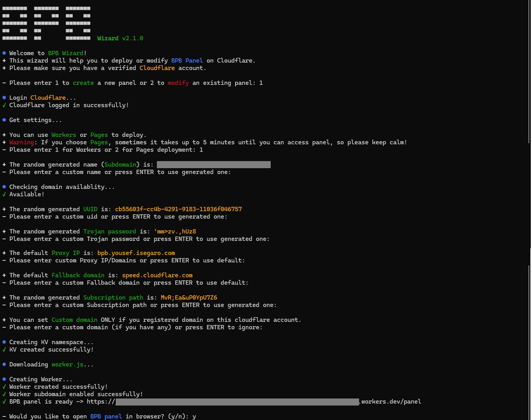Click the "y" answer at the browser prompt
532x420 pixels.
pos(194,416)
